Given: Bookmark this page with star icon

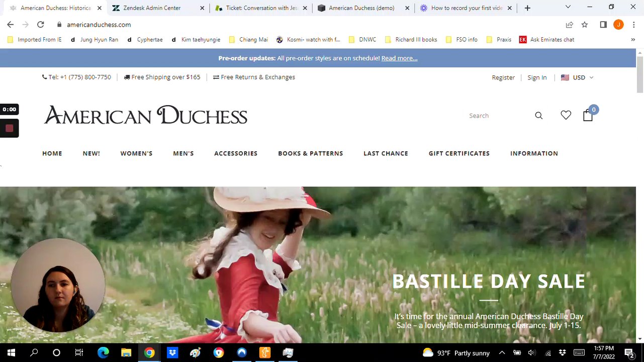Looking at the screenshot, I should [x=585, y=25].
